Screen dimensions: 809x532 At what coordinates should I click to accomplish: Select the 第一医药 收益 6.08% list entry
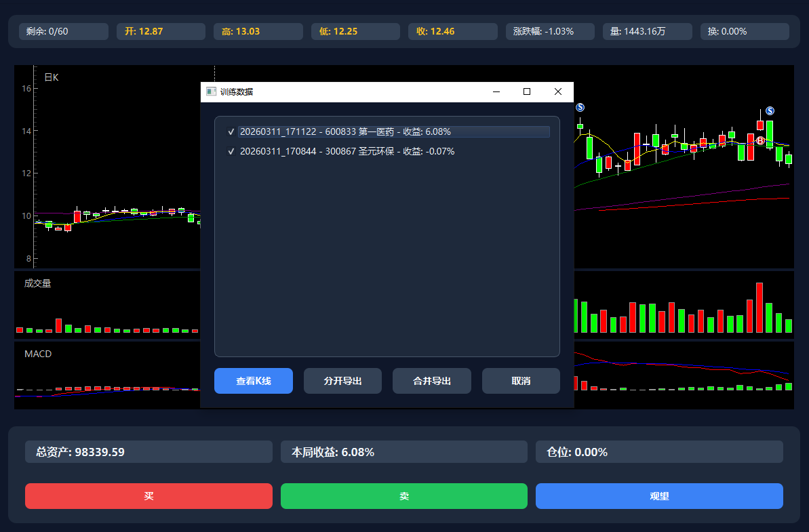(345, 132)
